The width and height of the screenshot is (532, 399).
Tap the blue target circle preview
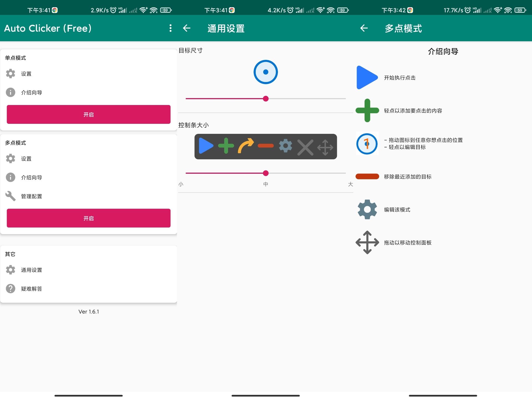(266, 72)
